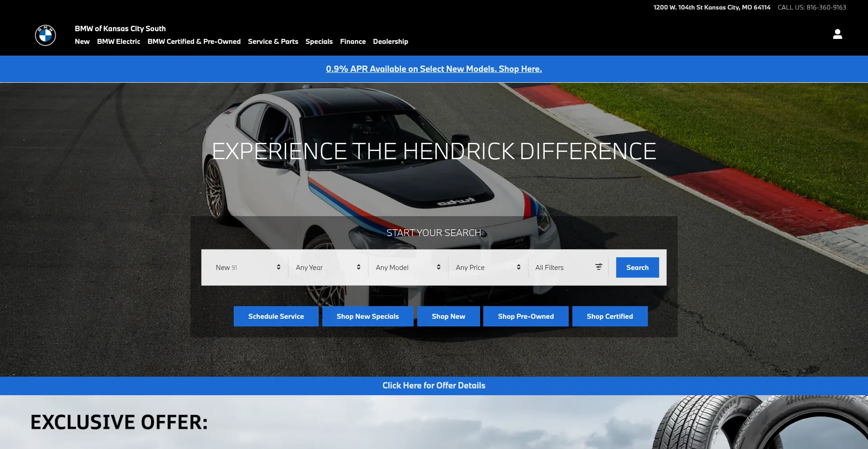Expand the New 91 condition dropdown
The height and width of the screenshot is (449, 868).
248,267
